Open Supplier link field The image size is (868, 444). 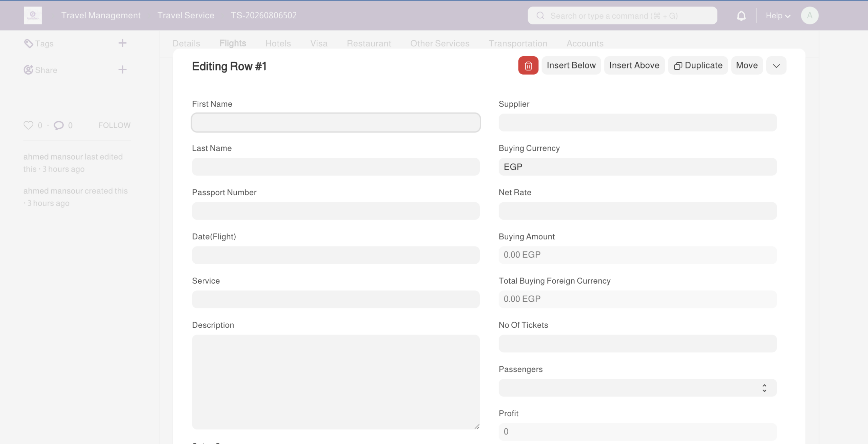tap(637, 122)
